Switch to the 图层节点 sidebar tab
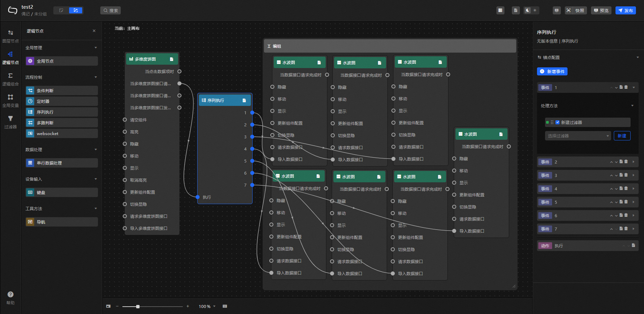This screenshot has height=314, width=644. (10, 36)
